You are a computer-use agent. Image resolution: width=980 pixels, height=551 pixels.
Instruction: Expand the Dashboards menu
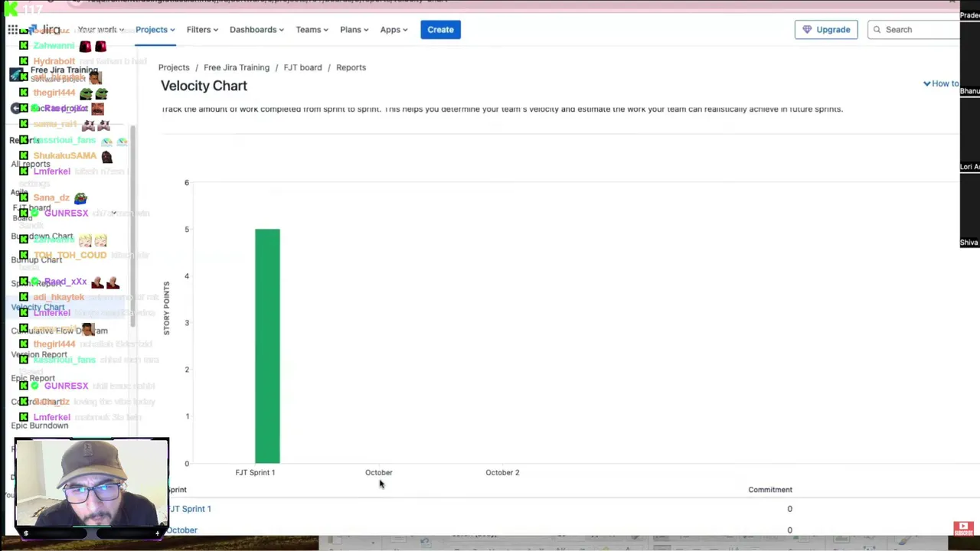point(257,30)
